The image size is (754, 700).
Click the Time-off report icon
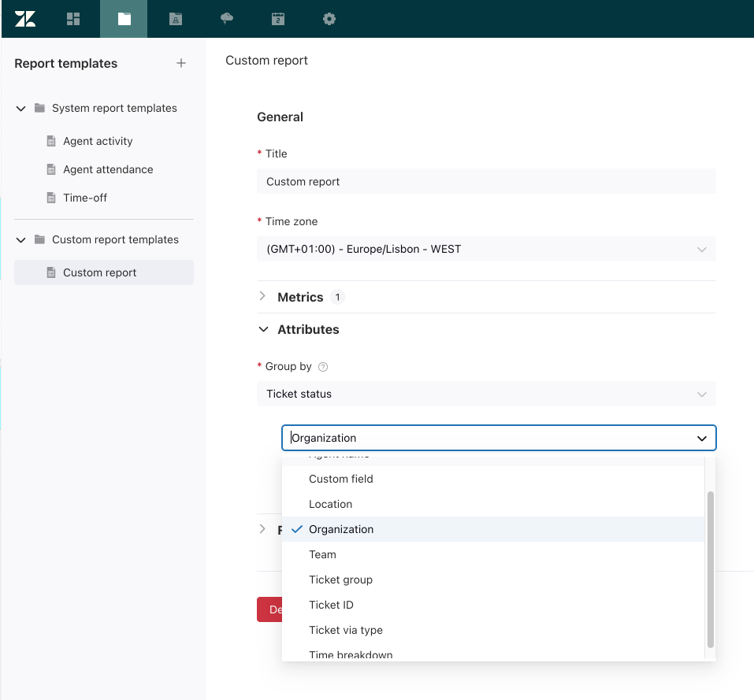(51, 198)
